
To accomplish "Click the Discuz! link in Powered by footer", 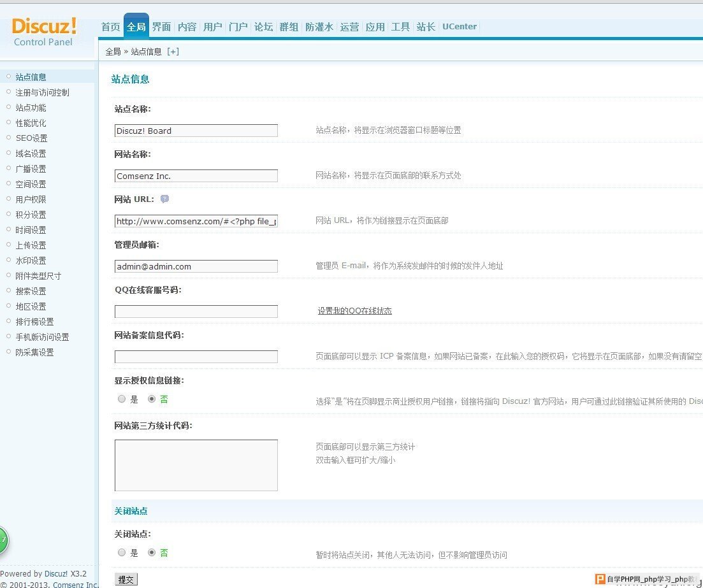I will tap(56, 573).
